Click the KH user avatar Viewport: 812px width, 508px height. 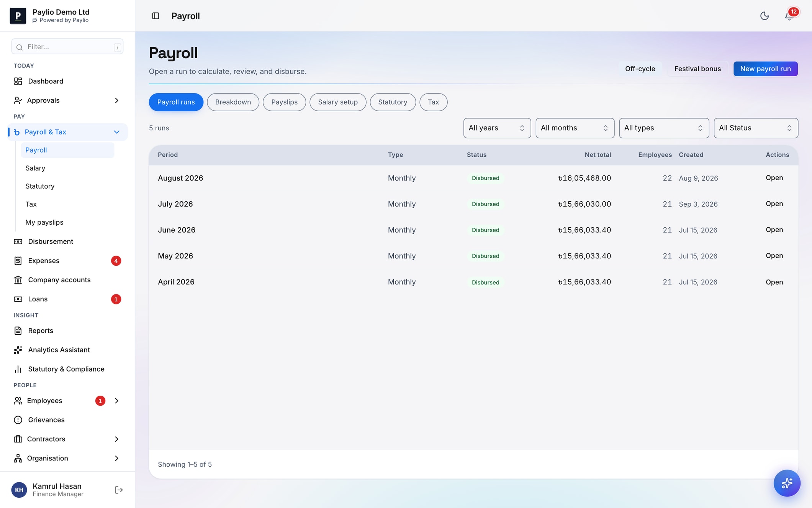tap(19, 490)
